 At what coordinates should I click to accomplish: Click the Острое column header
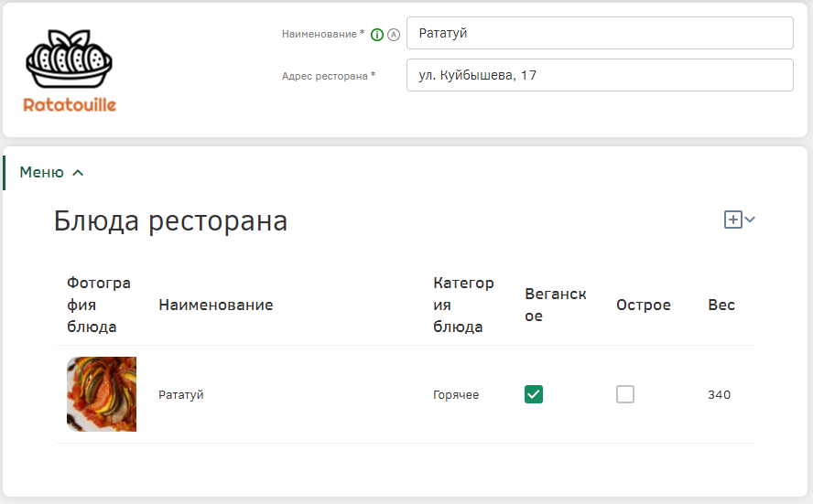[x=644, y=305]
